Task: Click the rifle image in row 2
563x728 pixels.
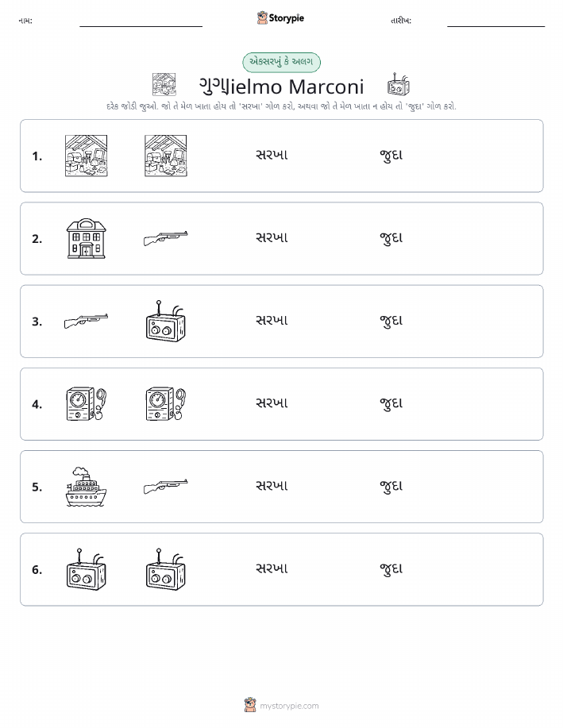Action: [x=166, y=238]
